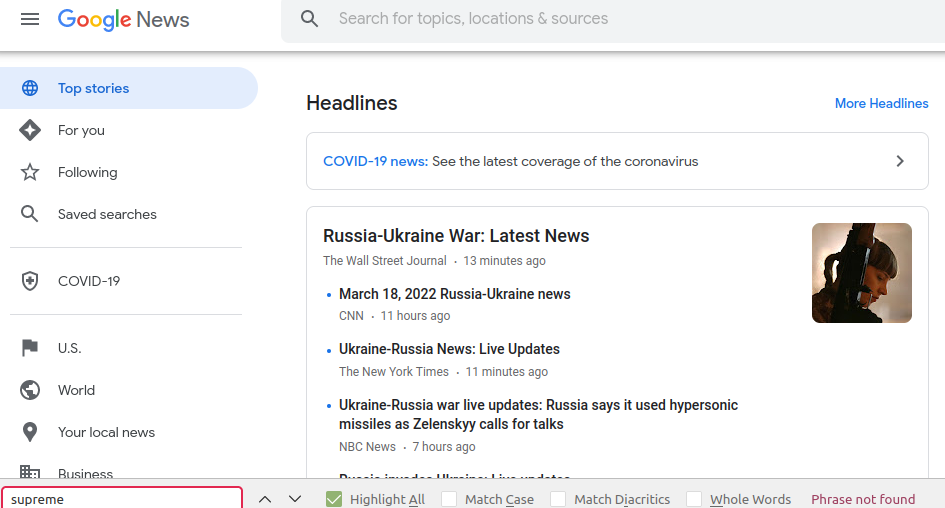This screenshot has height=508, width=945.
Task: Click the Headlines heading
Action: pos(352,103)
